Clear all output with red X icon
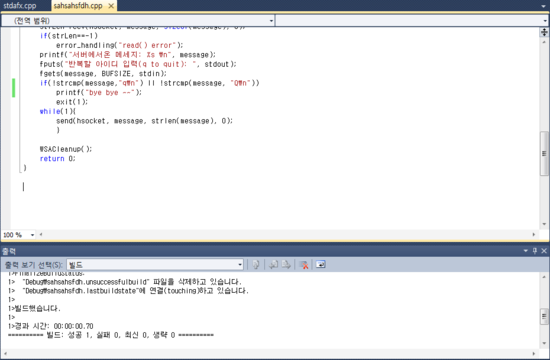550x360 pixels. coord(304,265)
